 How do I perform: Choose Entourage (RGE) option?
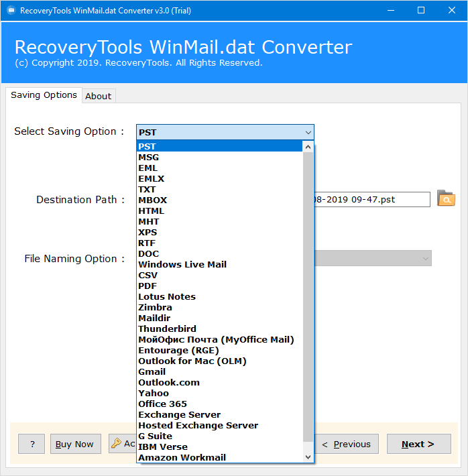click(219, 351)
